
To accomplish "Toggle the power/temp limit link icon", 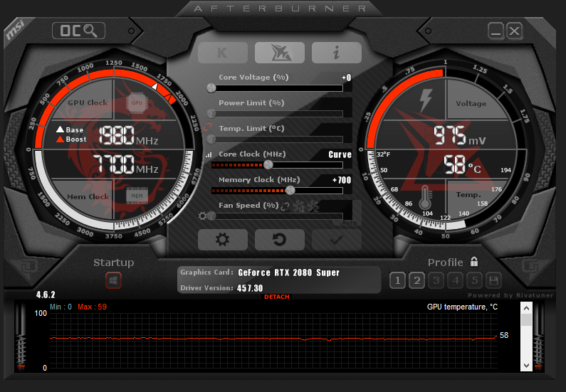I will tap(208, 127).
